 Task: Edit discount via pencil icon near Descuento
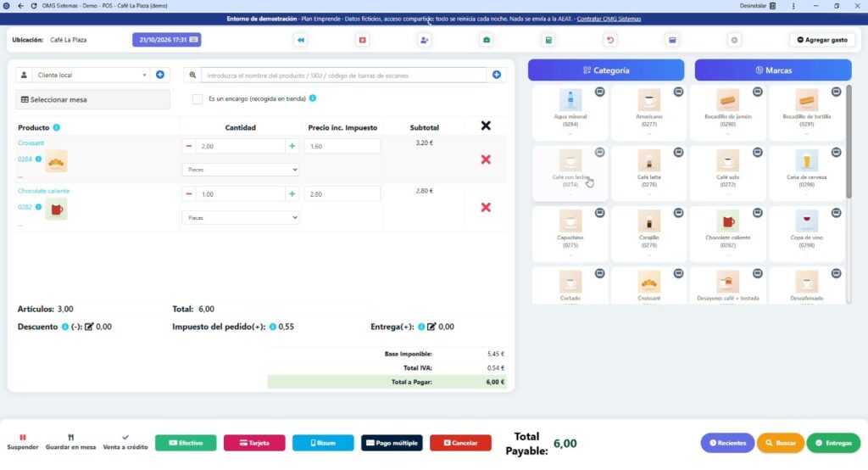tap(89, 327)
